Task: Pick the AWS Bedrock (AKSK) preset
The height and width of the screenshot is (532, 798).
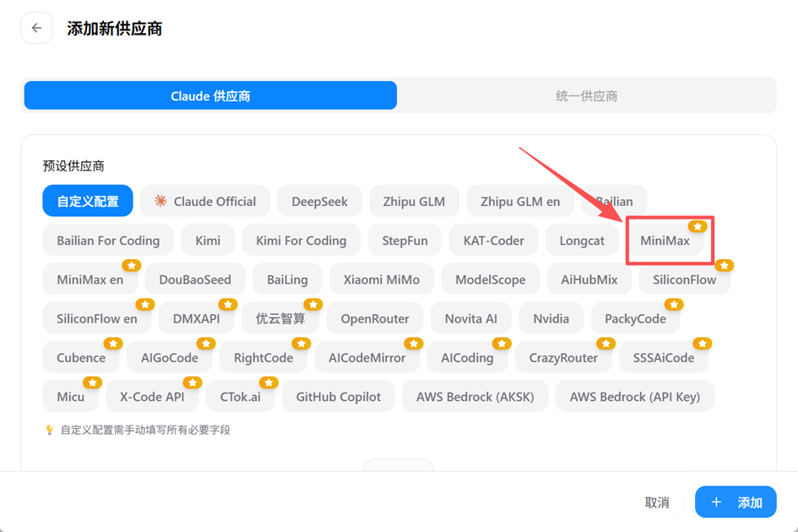Action: pyautogui.click(x=475, y=397)
